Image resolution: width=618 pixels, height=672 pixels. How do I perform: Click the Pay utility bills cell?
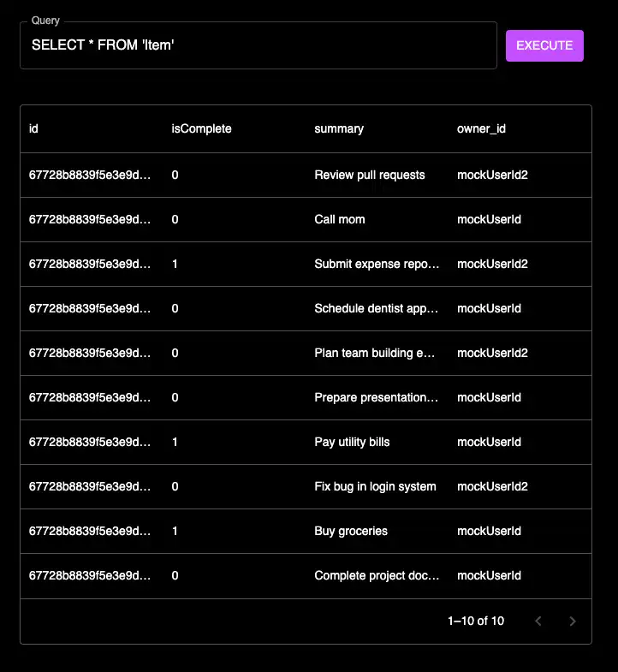pyautogui.click(x=353, y=442)
